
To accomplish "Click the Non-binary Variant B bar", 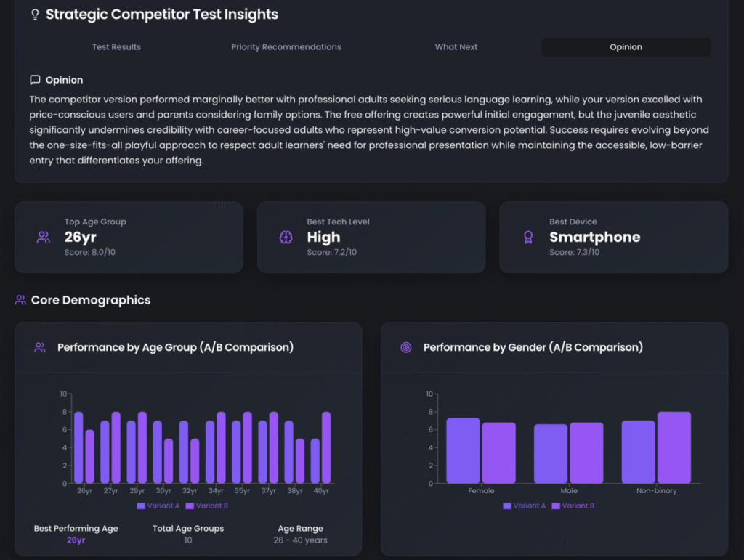I will [674, 448].
